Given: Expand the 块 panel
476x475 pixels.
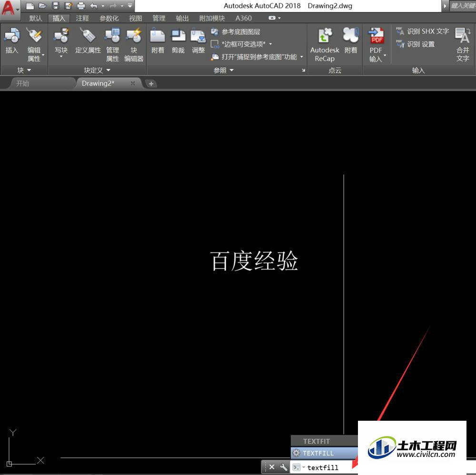Looking at the screenshot, I should pyautogui.click(x=24, y=70).
